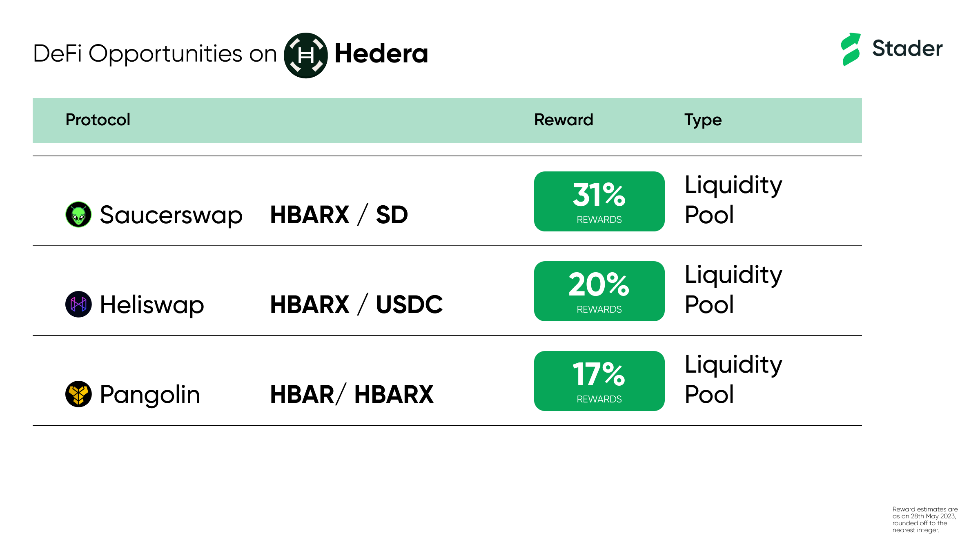The image size is (980, 551).
Task: Click the Stader brand name text
Action: pos(907,49)
